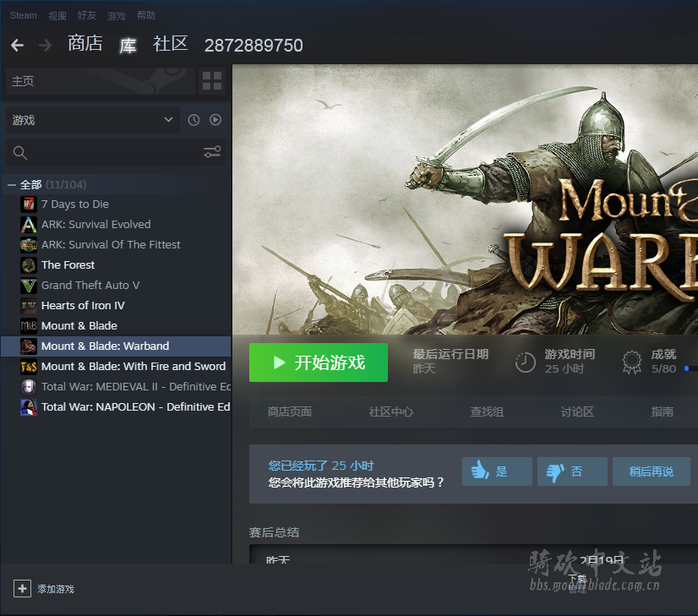
Task: Click 游戏时间 25 小时 text
Action: pos(570,362)
